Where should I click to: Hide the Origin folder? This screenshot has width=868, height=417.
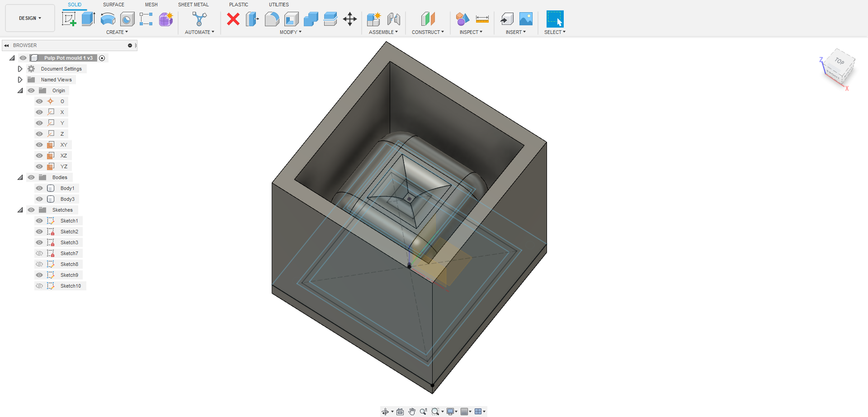(31, 90)
